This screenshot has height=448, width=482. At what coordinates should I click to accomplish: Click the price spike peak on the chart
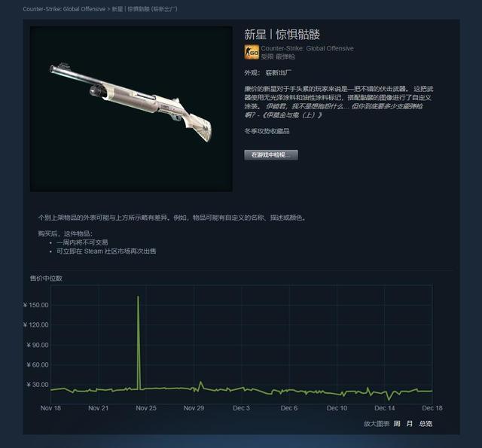138,297
